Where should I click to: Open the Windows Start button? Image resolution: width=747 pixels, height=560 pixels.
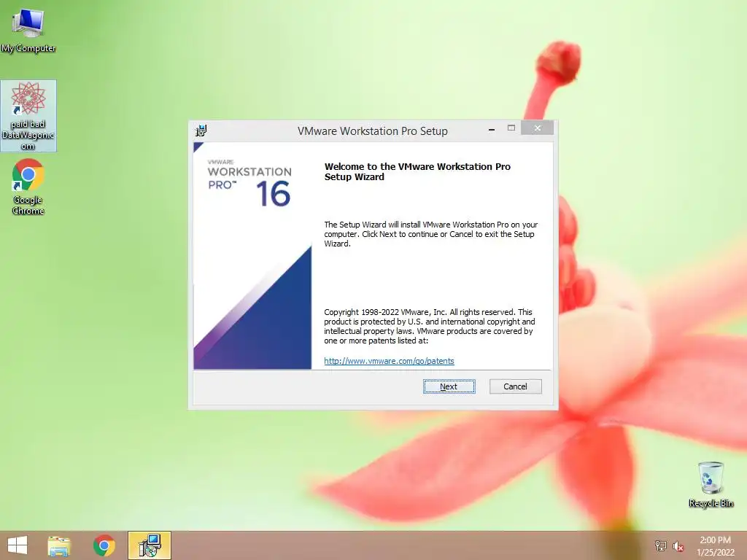[x=18, y=545]
